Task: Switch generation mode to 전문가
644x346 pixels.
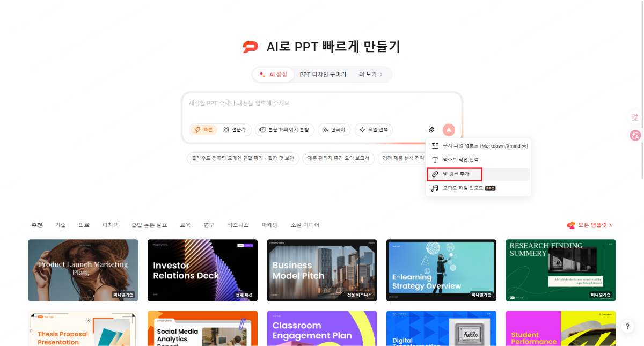Action: point(235,130)
